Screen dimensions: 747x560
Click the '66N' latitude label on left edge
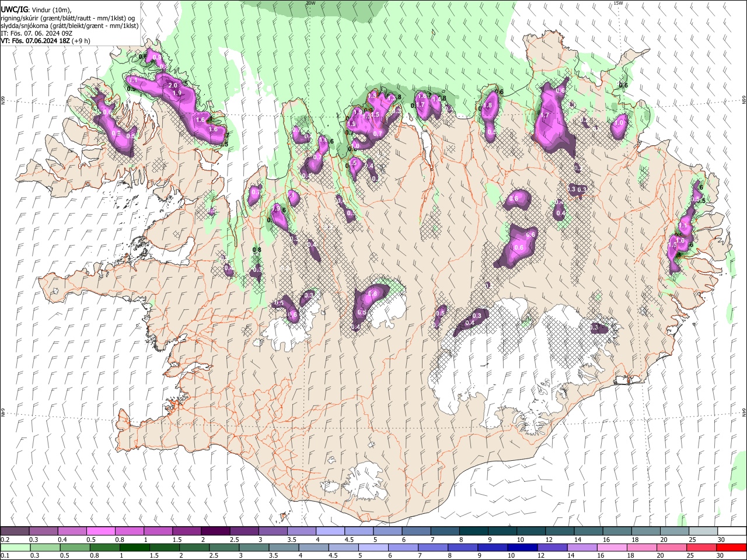(3, 100)
